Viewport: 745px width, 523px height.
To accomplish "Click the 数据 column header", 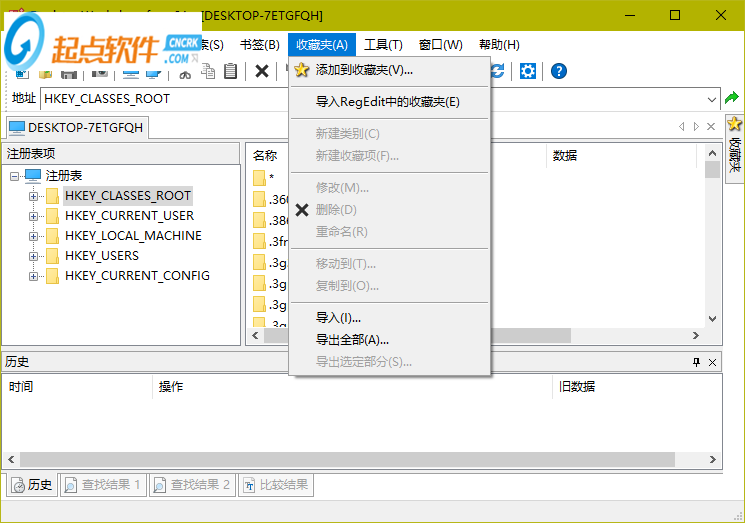I will coord(622,155).
